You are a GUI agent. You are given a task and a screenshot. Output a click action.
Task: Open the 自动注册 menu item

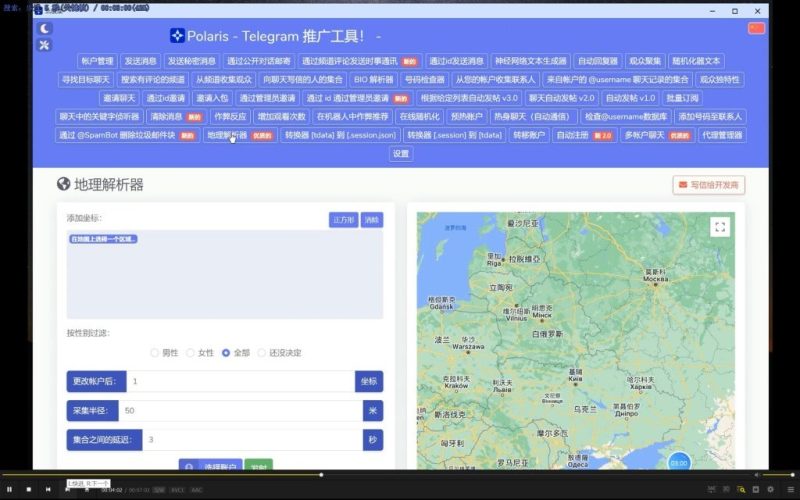click(585, 135)
